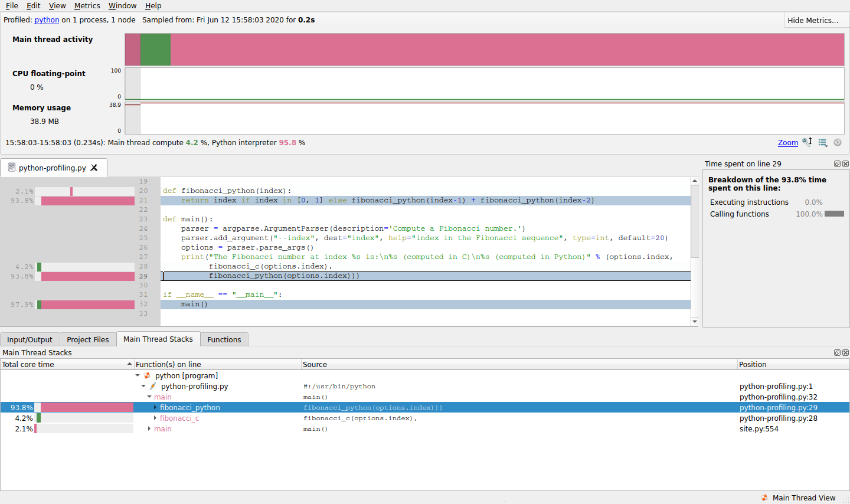Click source line 29 with fibonacci_python(options.index)
Image resolution: width=850 pixels, height=504 pixels.
point(426,276)
